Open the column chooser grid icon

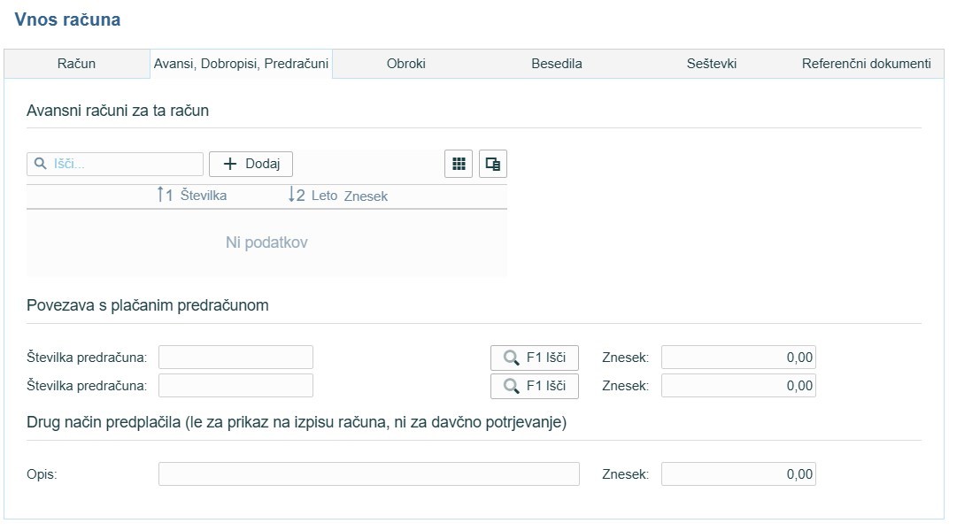pos(459,164)
